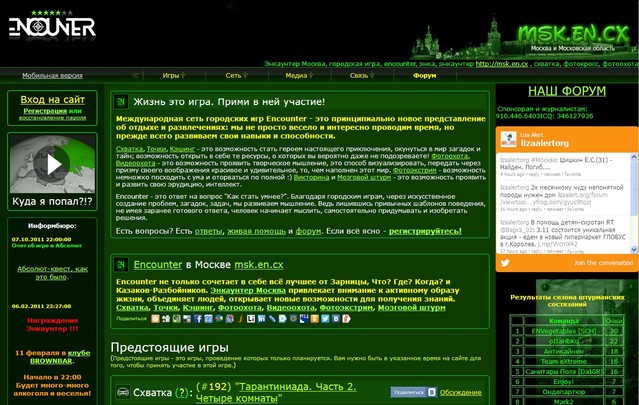The height and width of the screenshot is (405, 639).
Task: Expand the Сеть menu
Action: [236, 75]
